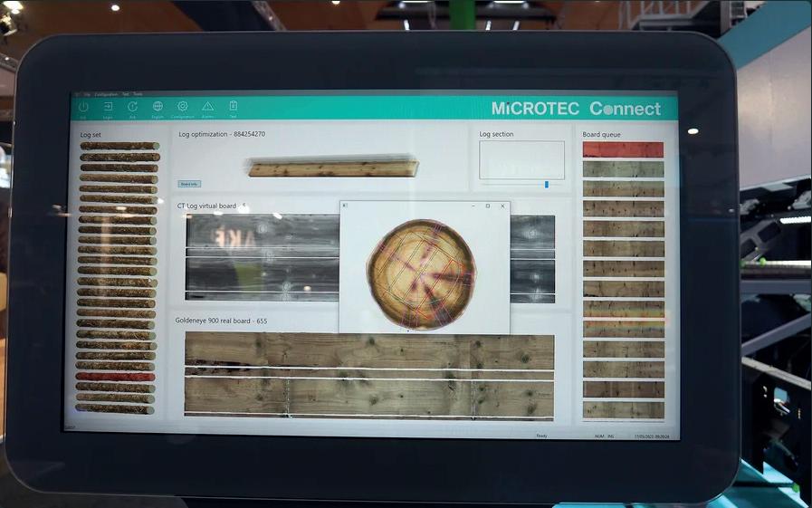
Task: Click the Board queue heading
Action: pos(601,135)
